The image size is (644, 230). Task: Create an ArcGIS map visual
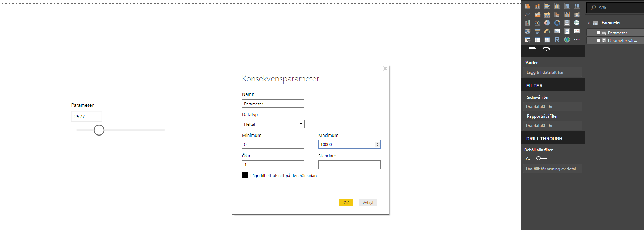click(x=567, y=40)
